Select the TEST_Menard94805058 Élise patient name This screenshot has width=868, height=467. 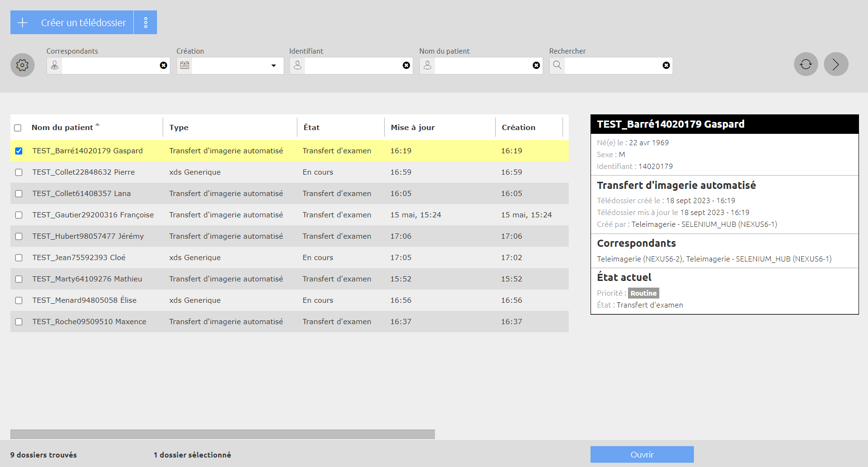pos(84,300)
